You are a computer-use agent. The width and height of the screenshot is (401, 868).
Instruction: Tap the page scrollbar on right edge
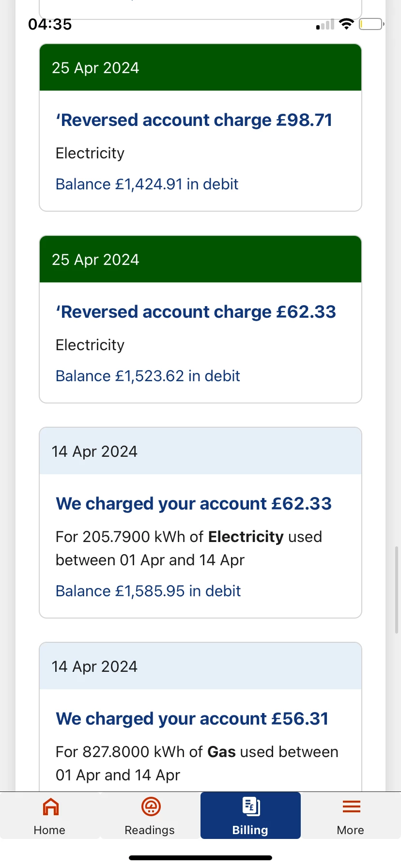tap(397, 589)
